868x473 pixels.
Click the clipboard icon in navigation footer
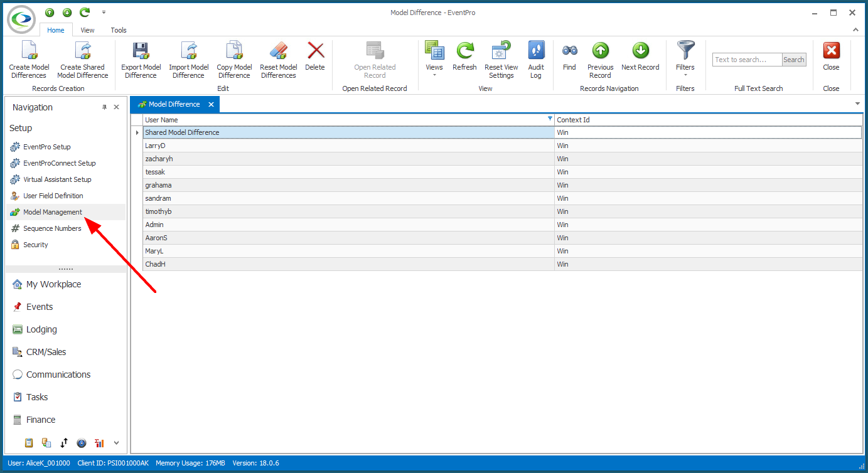(x=29, y=443)
